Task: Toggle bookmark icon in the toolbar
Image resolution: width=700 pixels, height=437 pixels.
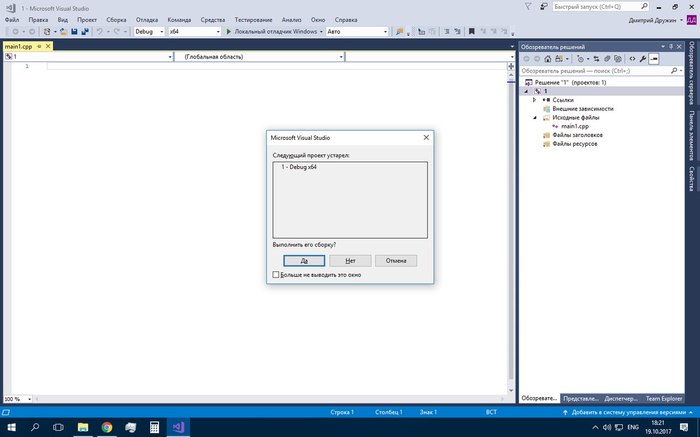Action: click(471, 32)
